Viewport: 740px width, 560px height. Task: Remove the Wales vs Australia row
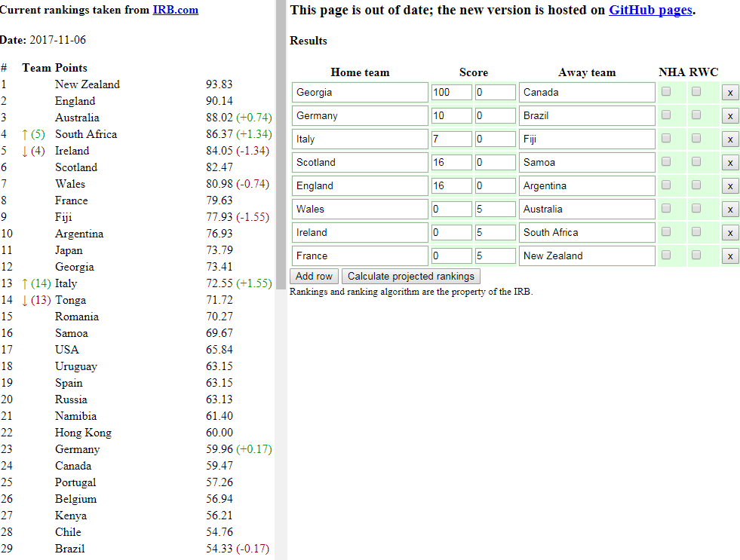point(729,210)
